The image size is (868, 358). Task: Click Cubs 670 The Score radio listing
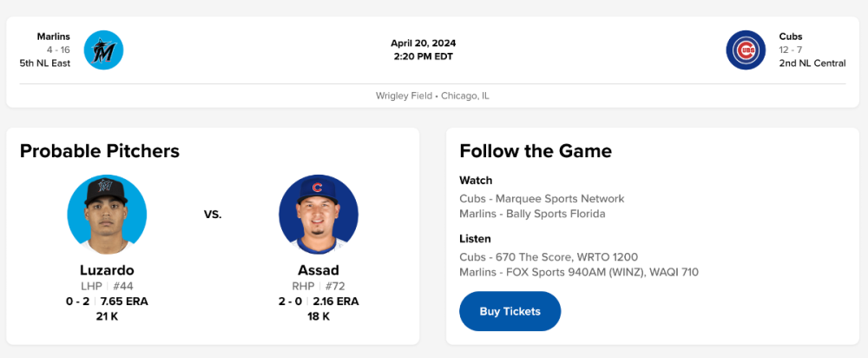coord(549,257)
